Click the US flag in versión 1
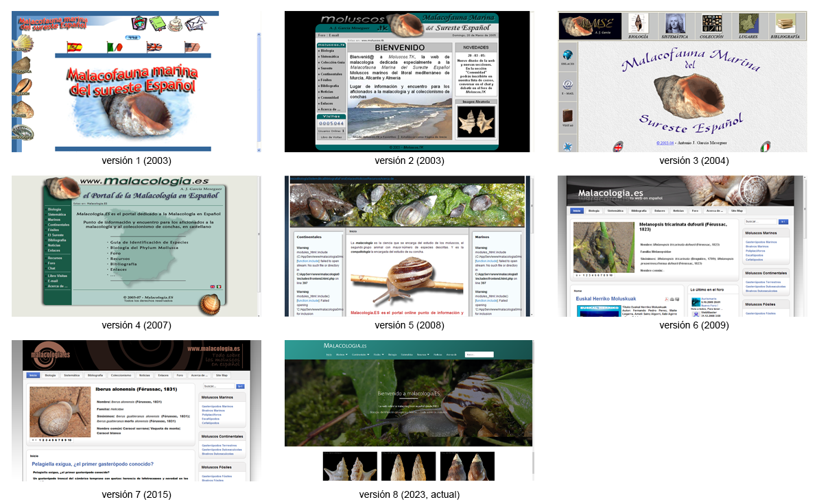The height and width of the screenshot is (504, 819). point(191,47)
